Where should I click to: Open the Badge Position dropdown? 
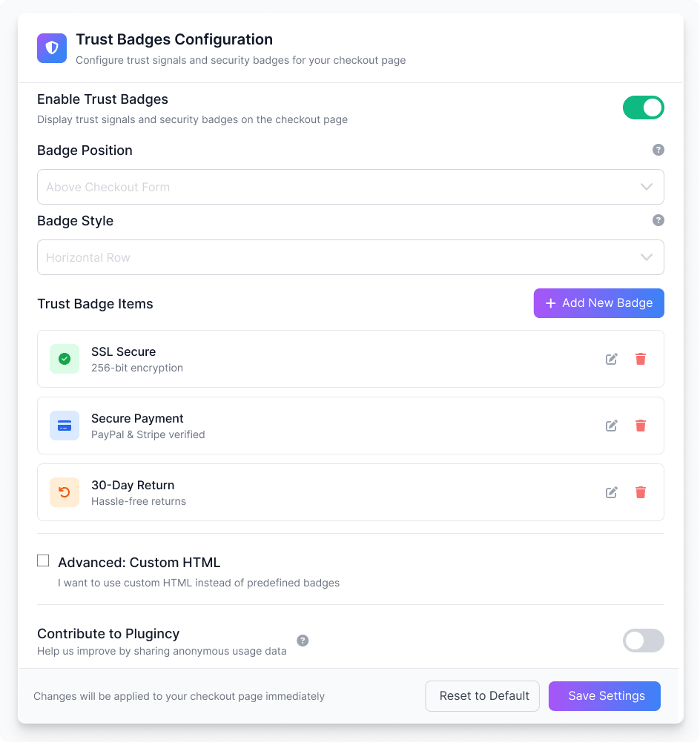(350, 187)
